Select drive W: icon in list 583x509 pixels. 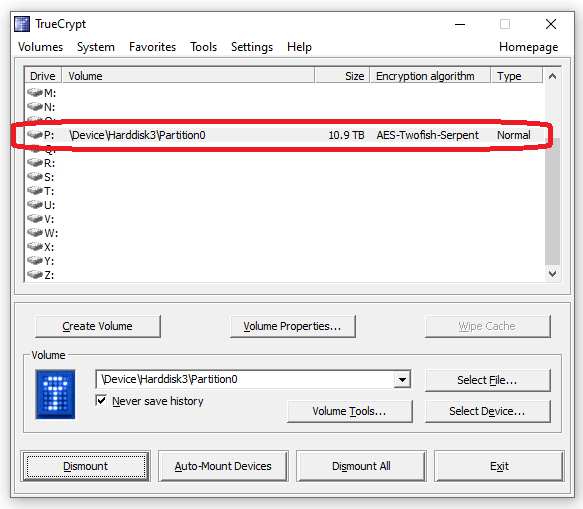pyautogui.click(x=35, y=232)
